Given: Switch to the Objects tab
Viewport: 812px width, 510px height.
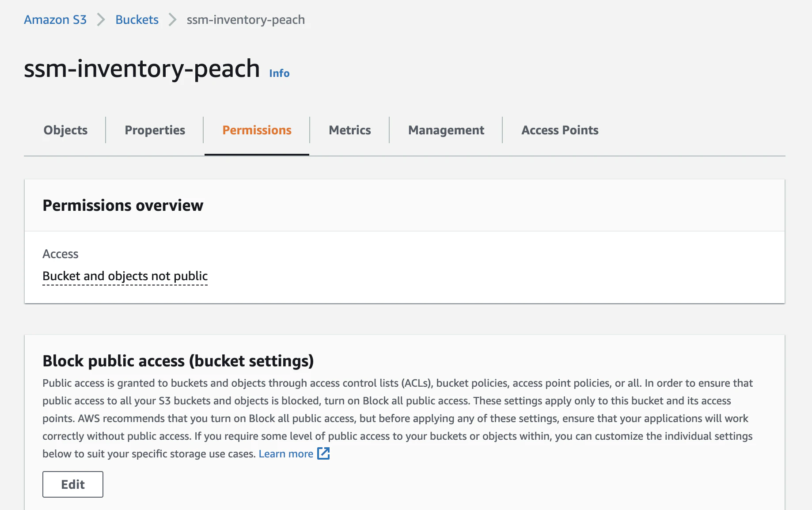Looking at the screenshot, I should tap(65, 130).
